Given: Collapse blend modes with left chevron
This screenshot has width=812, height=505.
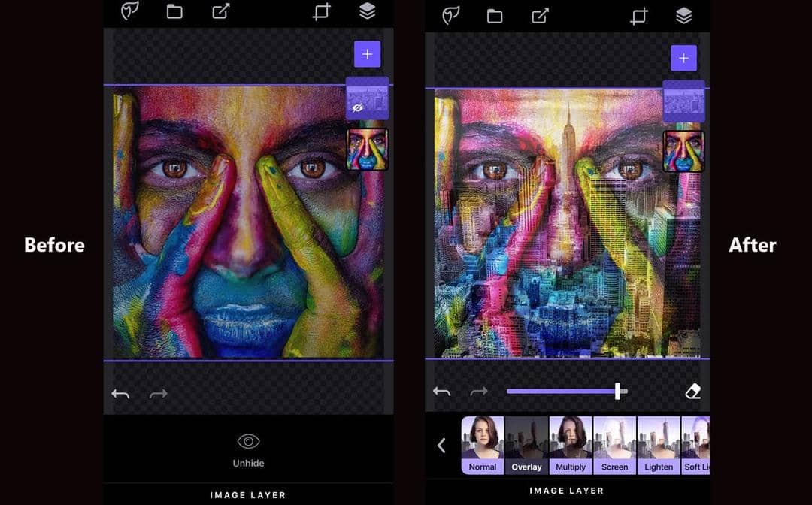Looking at the screenshot, I should pos(441,446).
